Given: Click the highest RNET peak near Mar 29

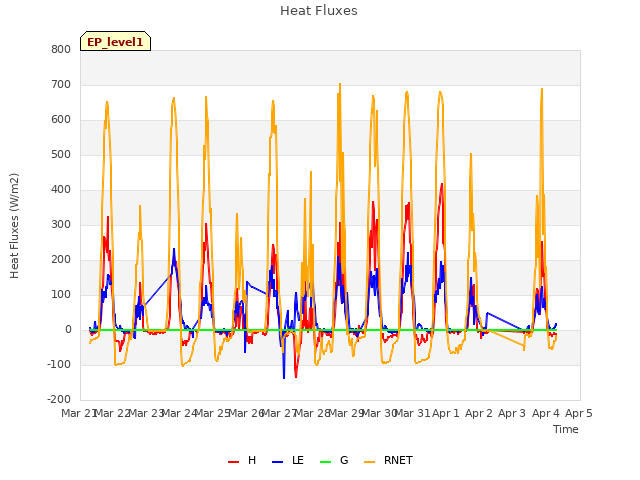Looking at the screenshot, I should tap(340, 84).
